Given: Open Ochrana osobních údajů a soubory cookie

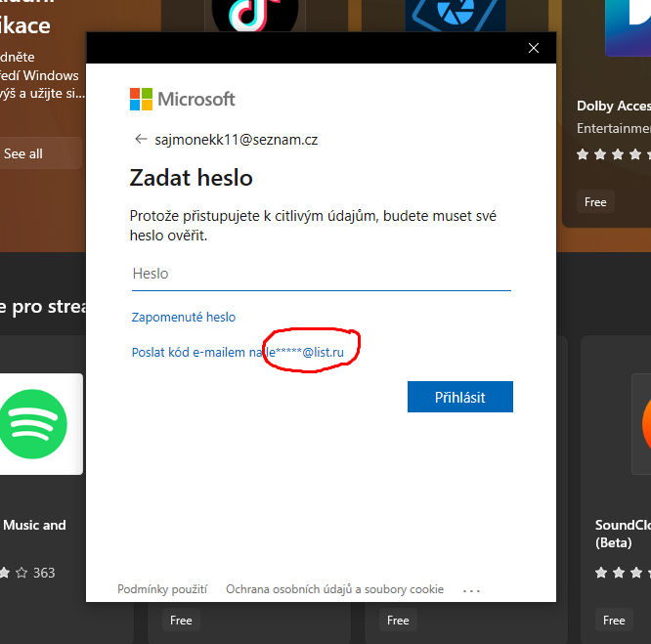Looking at the screenshot, I should tap(334, 589).
